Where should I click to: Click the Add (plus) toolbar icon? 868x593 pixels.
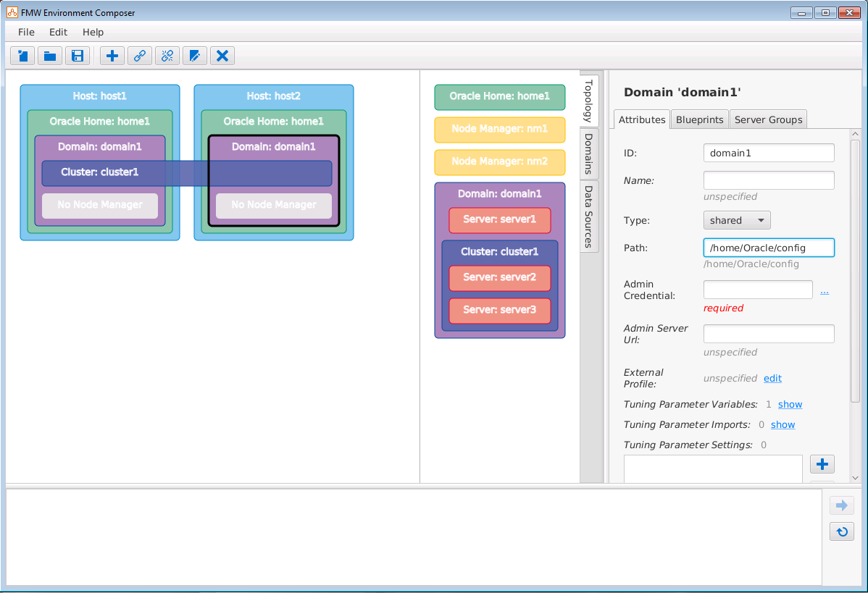tap(112, 56)
